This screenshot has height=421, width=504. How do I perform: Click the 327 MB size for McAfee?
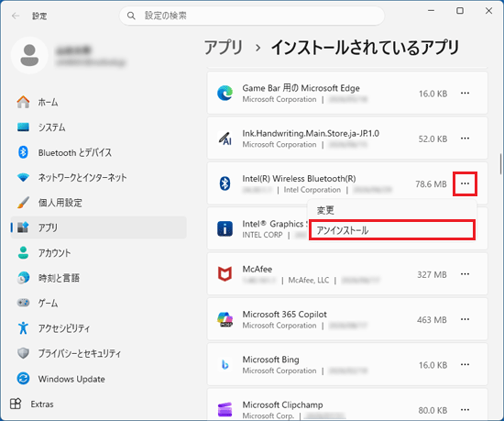point(432,275)
